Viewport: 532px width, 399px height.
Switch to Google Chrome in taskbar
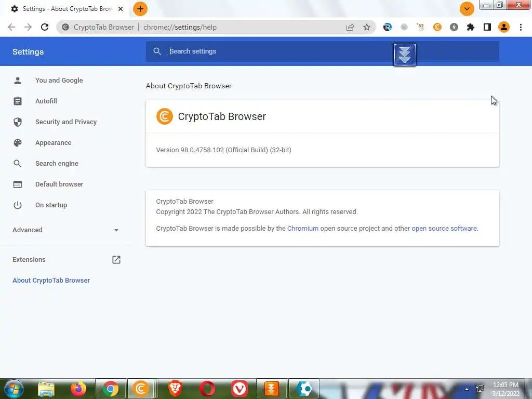point(111,389)
